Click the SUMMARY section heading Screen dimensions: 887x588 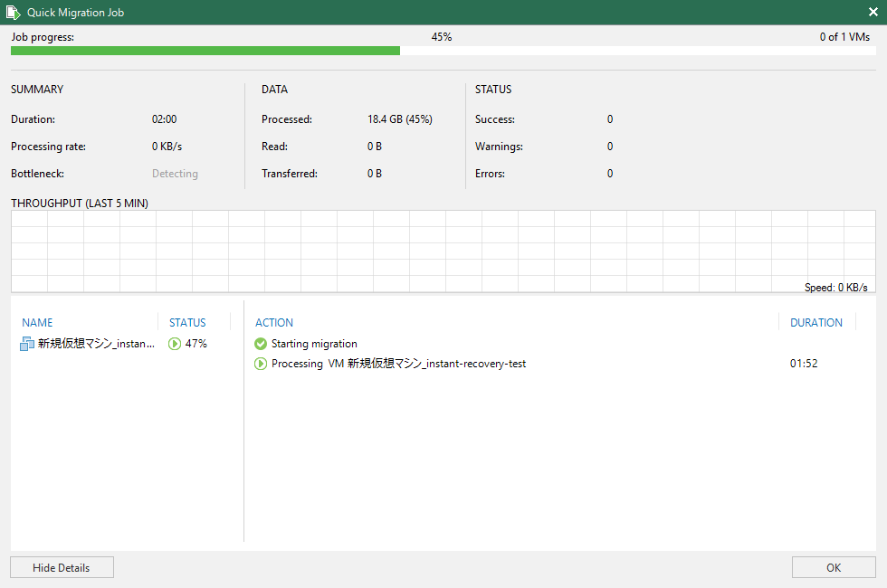37,90
